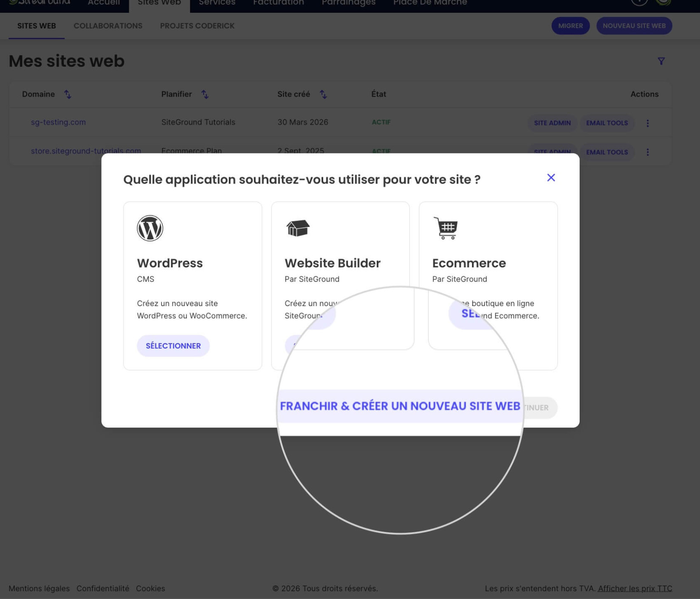700x599 pixels.
Task: Click the SiteGround Tutorials plan cell
Action: (198, 122)
